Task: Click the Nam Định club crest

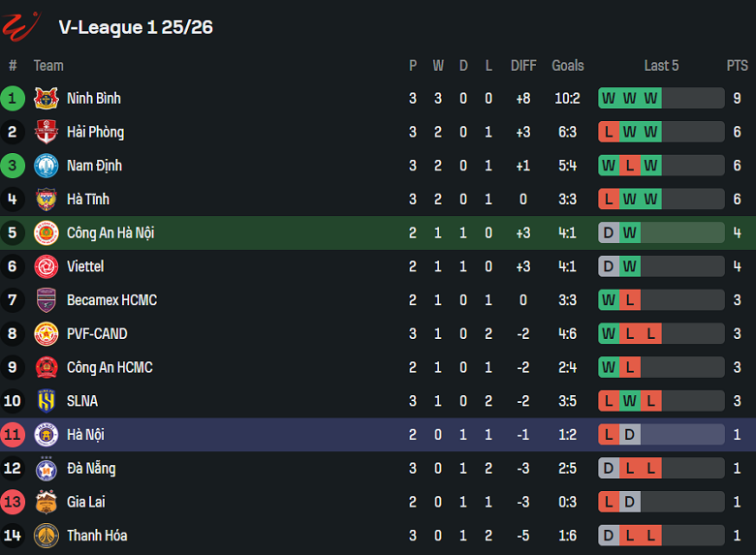Action: click(x=47, y=166)
